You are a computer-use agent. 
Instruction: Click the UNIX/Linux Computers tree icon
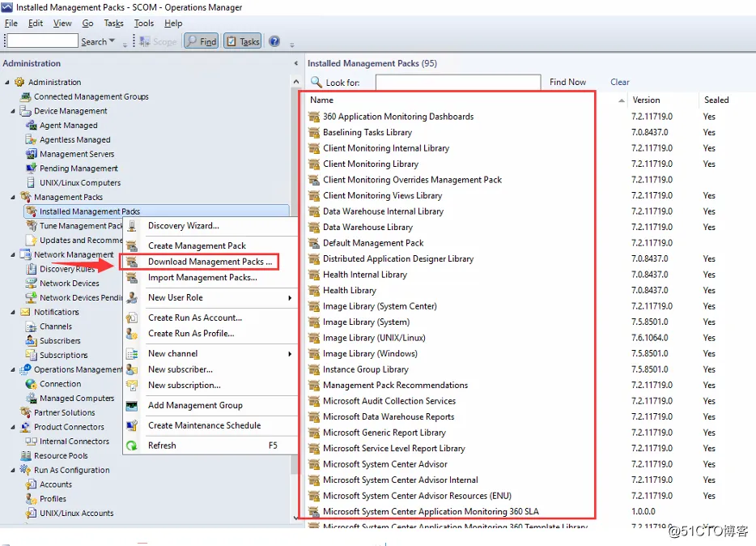tap(31, 183)
